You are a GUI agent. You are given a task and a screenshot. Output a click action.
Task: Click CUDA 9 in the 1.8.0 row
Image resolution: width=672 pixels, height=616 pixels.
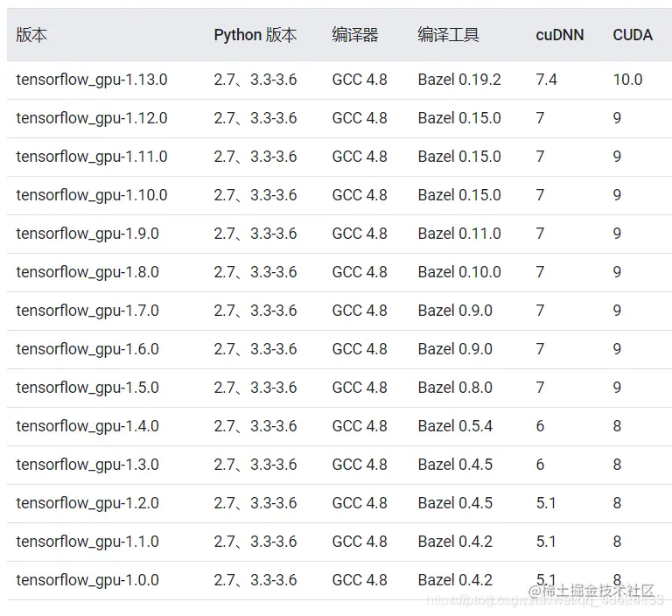(617, 272)
